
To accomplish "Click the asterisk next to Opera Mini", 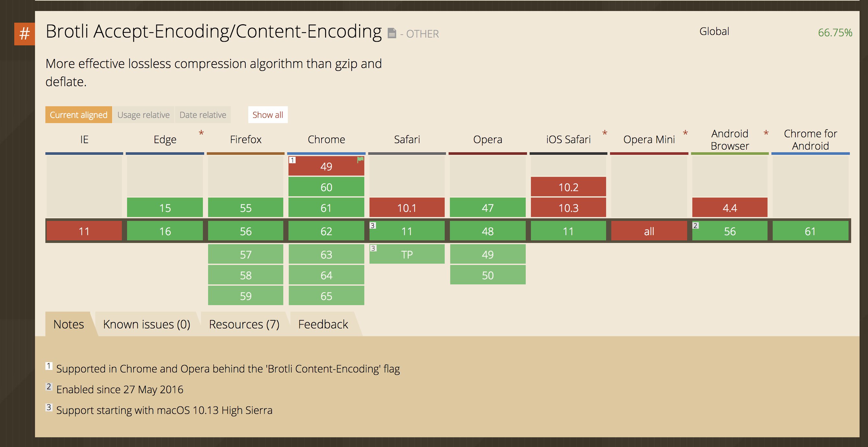I will coord(686,133).
